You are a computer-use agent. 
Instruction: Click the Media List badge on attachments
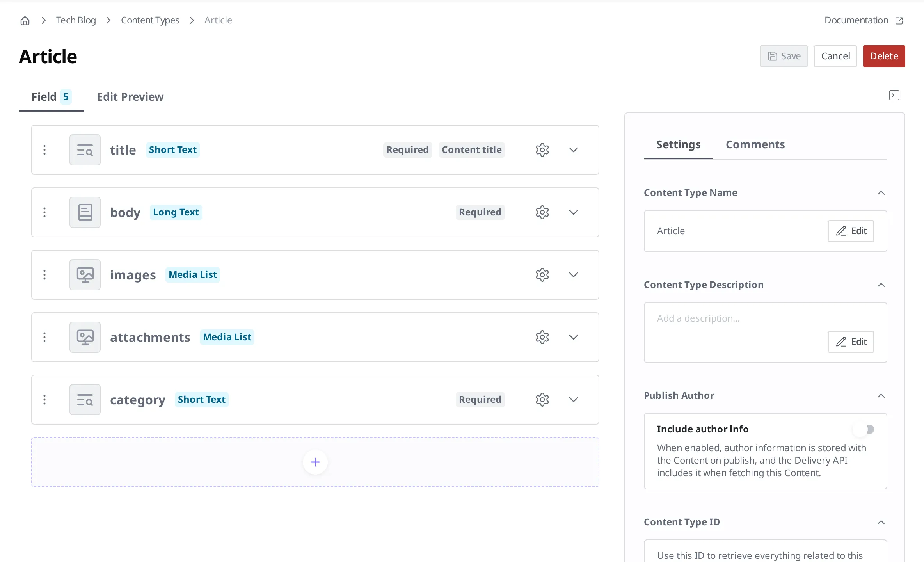click(227, 337)
